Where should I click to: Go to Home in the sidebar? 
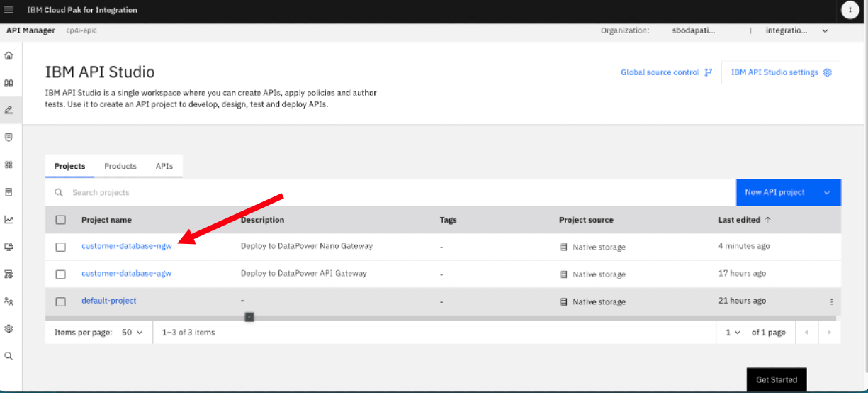[x=9, y=55]
